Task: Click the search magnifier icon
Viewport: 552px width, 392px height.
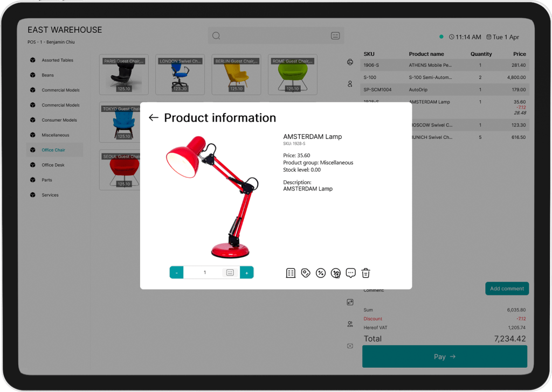Action: pos(216,36)
